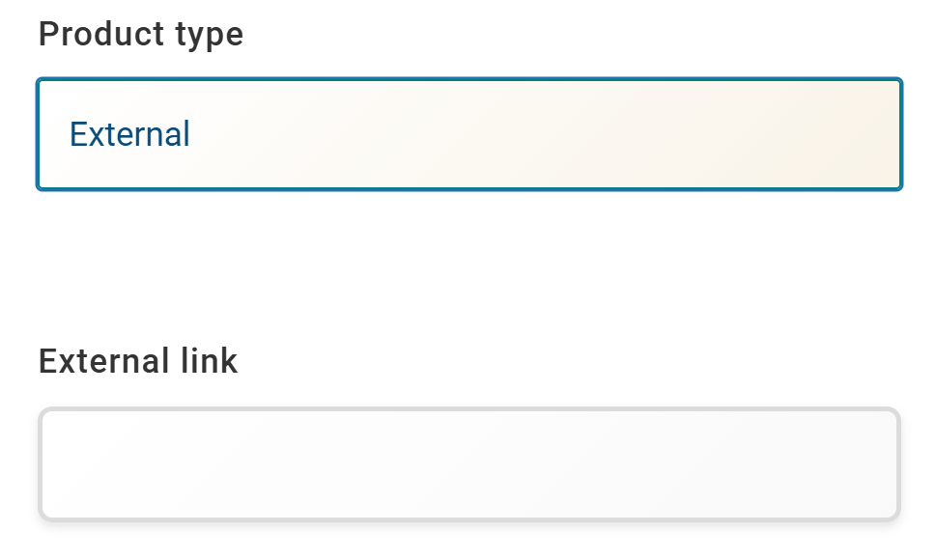
Task: Select the External link entry box
Action: (x=469, y=464)
